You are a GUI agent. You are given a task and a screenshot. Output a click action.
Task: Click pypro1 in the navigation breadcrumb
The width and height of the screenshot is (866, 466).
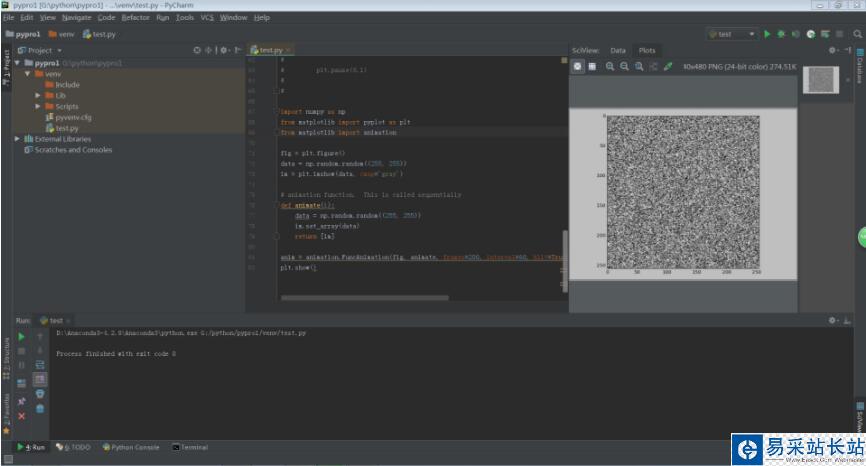point(23,34)
